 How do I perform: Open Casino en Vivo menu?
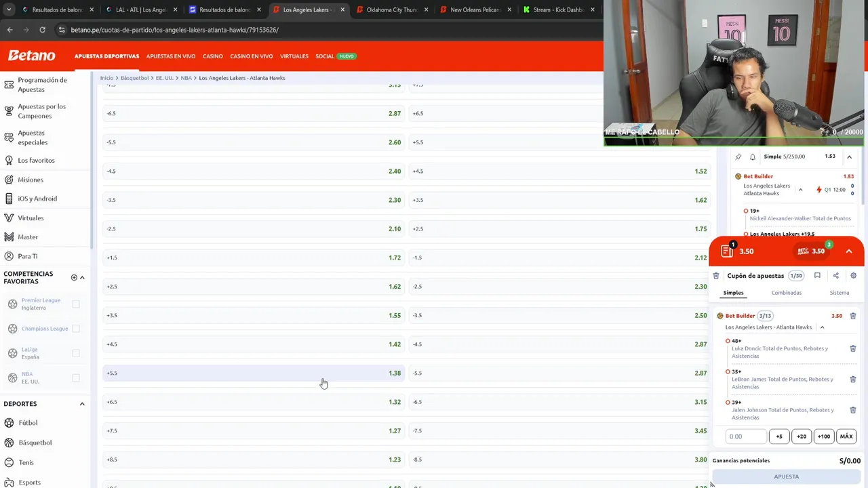coord(252,56)
